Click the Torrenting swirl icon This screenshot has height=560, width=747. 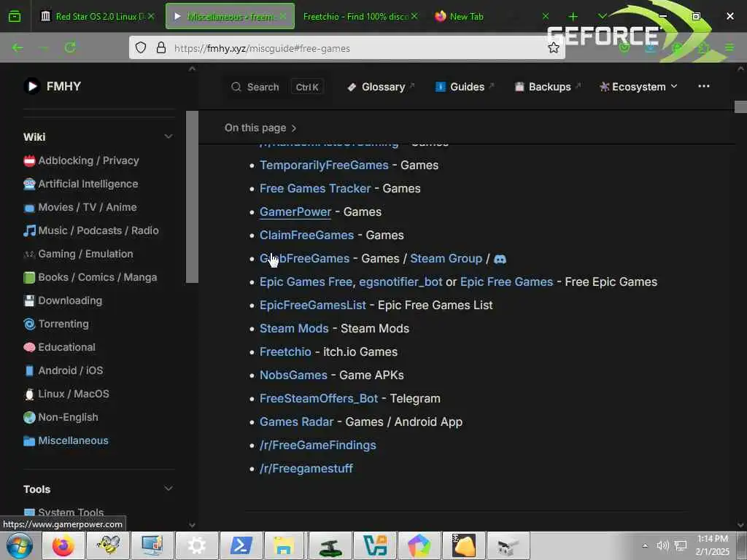coord(29,324)
